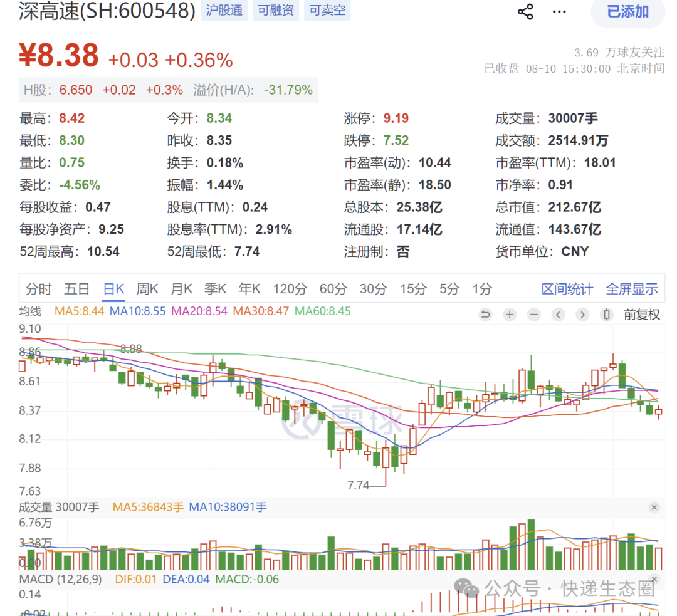
Task: Click the 52周最高 value 10.54
Action: pyautogui.click(x=103, y=252)
